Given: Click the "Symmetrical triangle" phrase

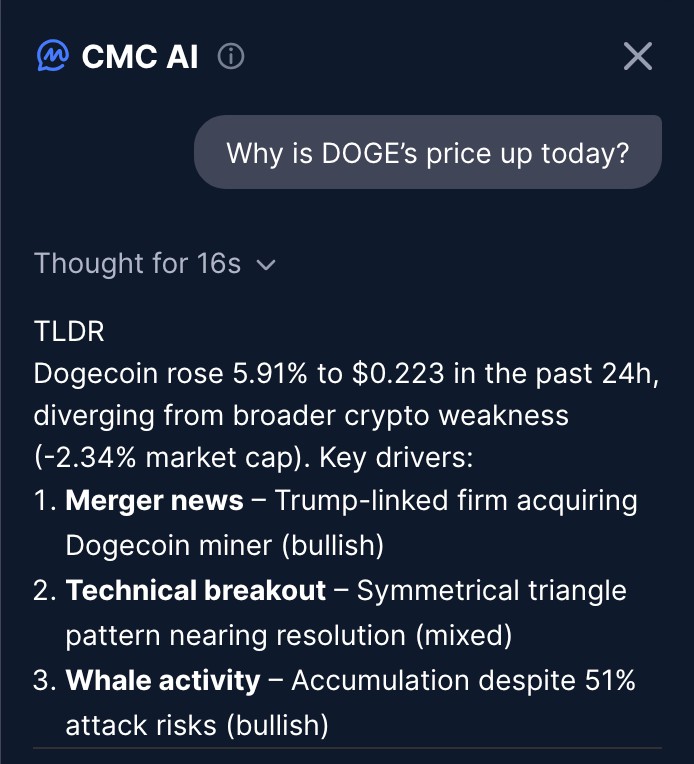Looking at the screenshot, I should click(x=492, y=591).
